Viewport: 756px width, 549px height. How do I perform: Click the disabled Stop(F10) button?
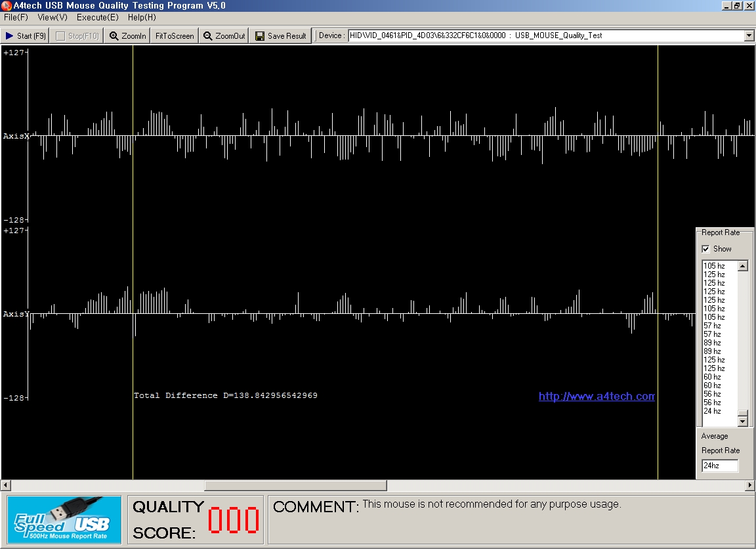(77, 35)
